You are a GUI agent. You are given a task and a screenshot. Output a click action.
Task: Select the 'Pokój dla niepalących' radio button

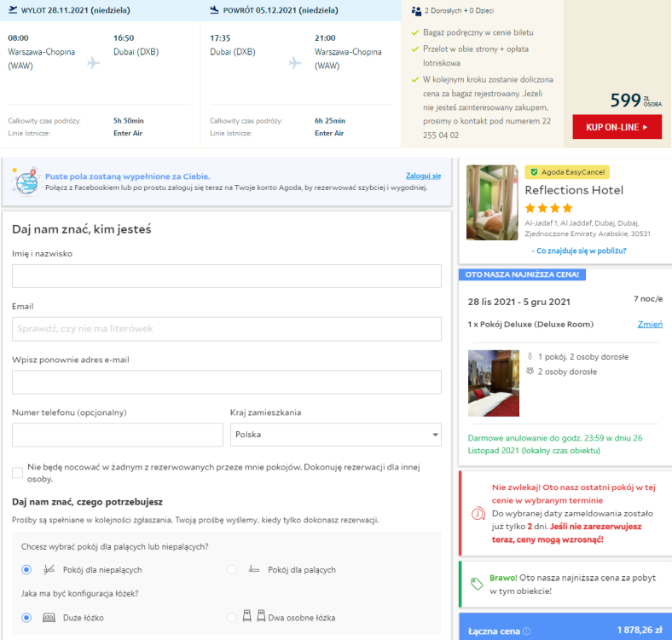26,570
